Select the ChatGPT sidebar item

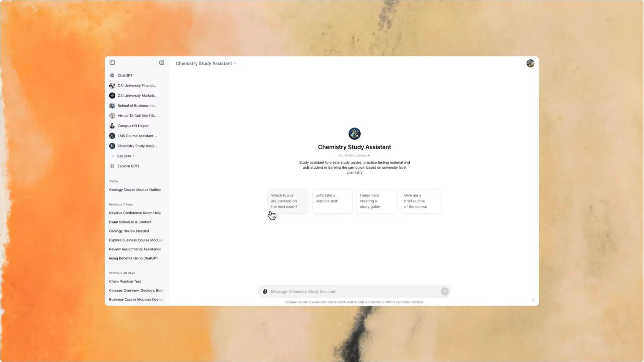125,75
